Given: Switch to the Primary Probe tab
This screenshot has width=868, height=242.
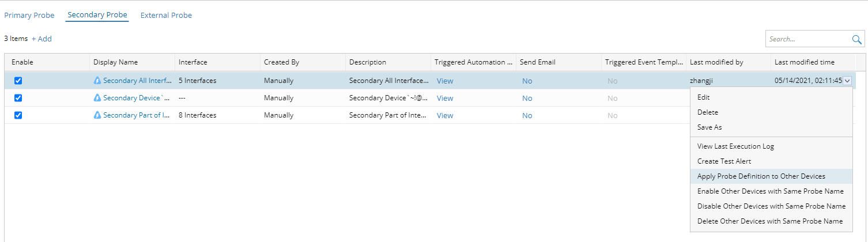Looking at the screenshot, I should coord(29,16).
